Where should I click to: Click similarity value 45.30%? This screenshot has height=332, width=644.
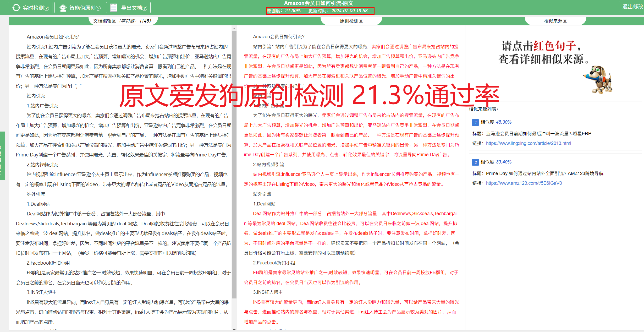pyautogui.click(x=504, y=122)
